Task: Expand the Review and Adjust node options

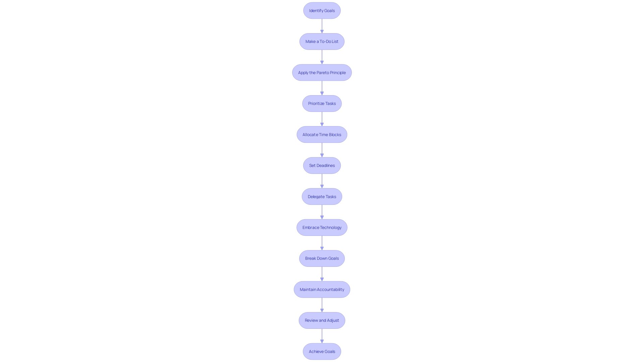Action: [322, 320]
